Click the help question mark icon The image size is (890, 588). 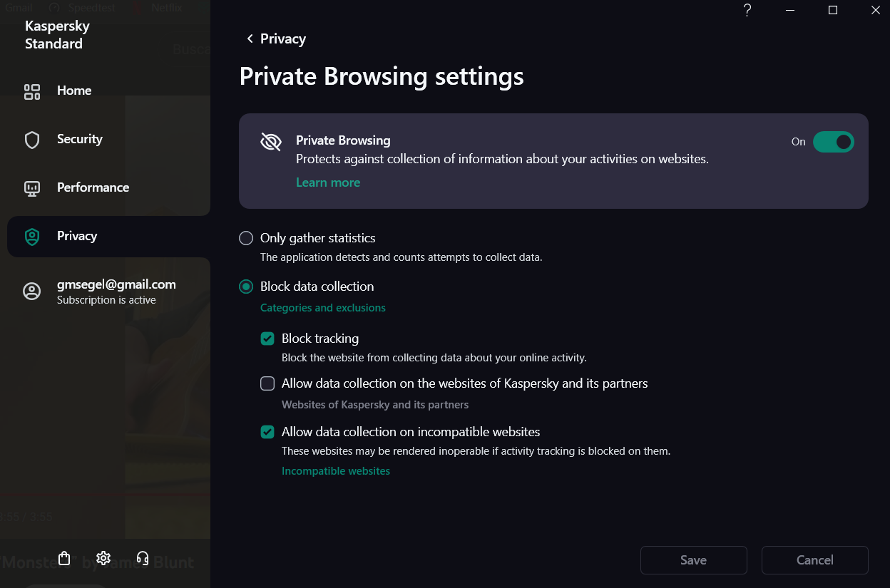click(747, 10)
